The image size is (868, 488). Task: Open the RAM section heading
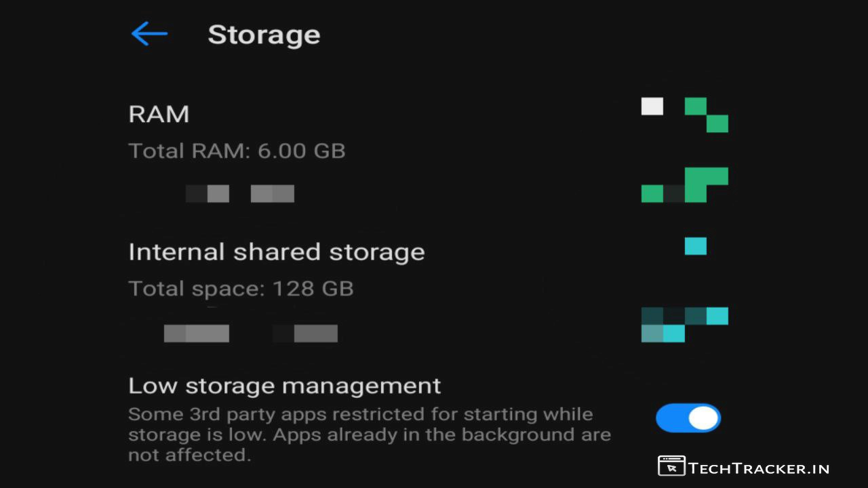point(159,114)
